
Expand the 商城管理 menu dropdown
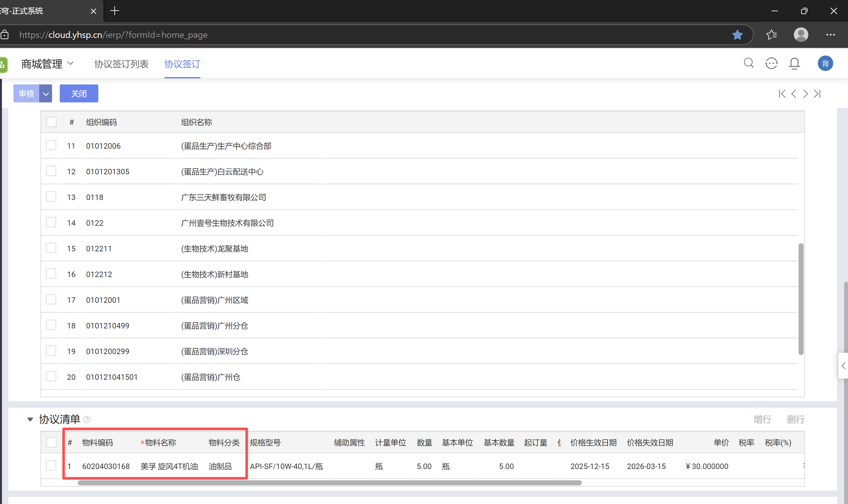point(71,63)
